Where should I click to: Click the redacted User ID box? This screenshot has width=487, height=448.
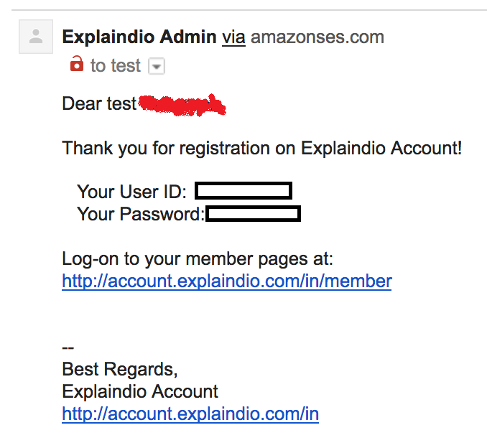point(243,191)
